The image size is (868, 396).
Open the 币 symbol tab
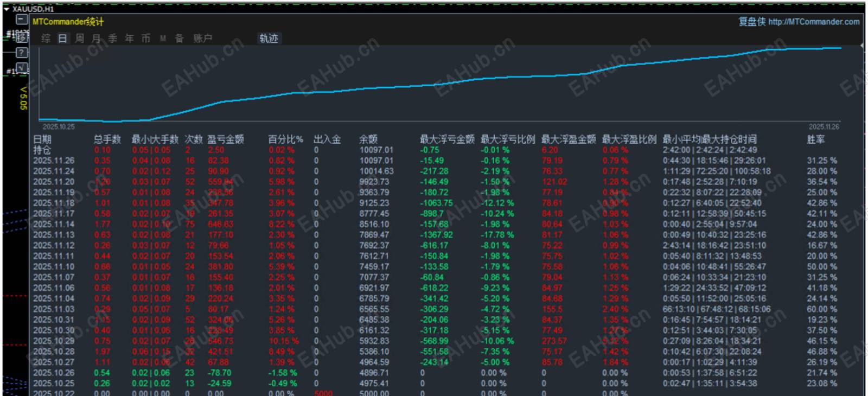click(x=146, y=39)
